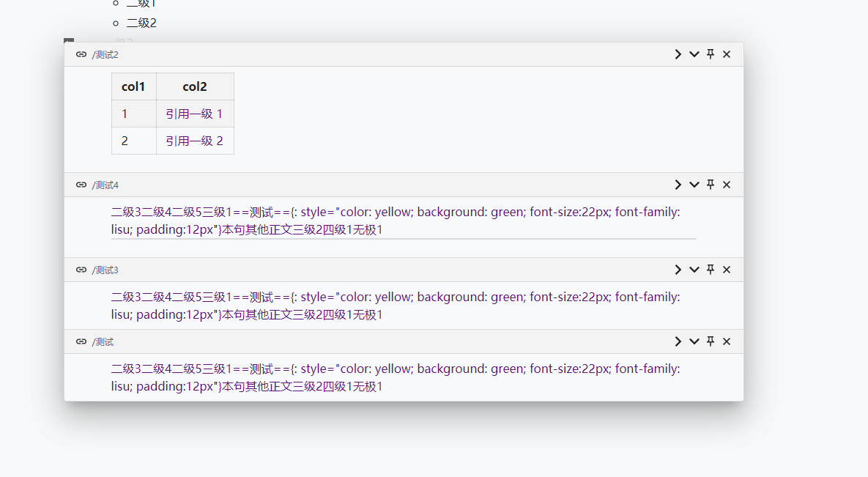The height and width of the screenshot is (477, 868).
Task: Go to next with right chevron in /测试3
Action: [x=678, y=269]
